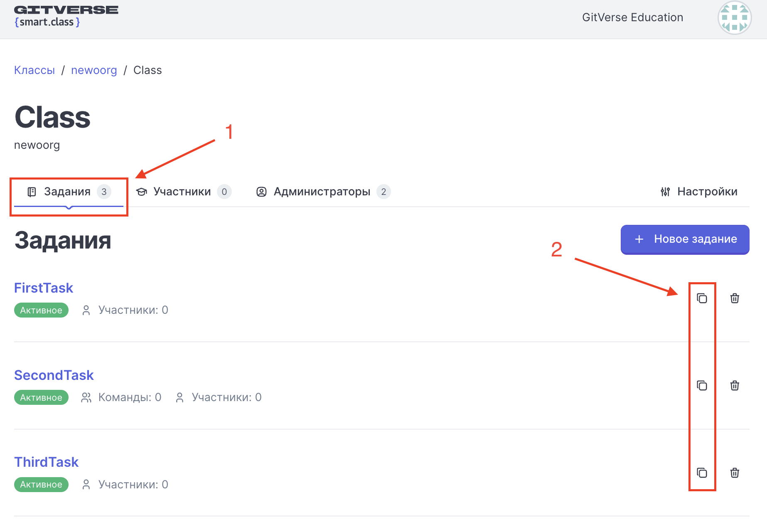Open the user avatar in header
This screenshot has width=767, height=532.
(x=734, y=17)
